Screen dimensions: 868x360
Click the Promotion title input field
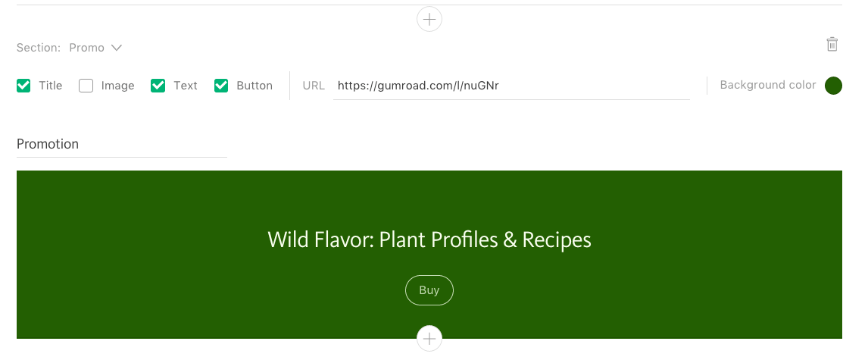point(122,144)
